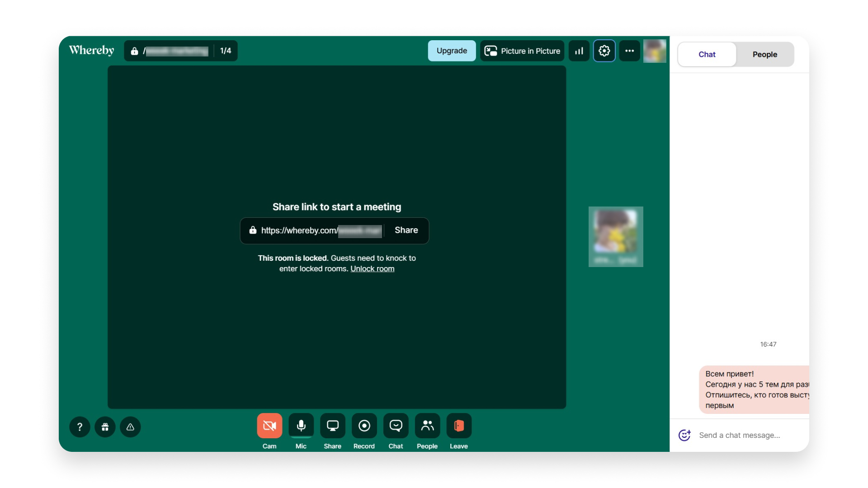868x488 pixels.
Task: Open the profile avatar menu in header
Action: click(655, 51)
